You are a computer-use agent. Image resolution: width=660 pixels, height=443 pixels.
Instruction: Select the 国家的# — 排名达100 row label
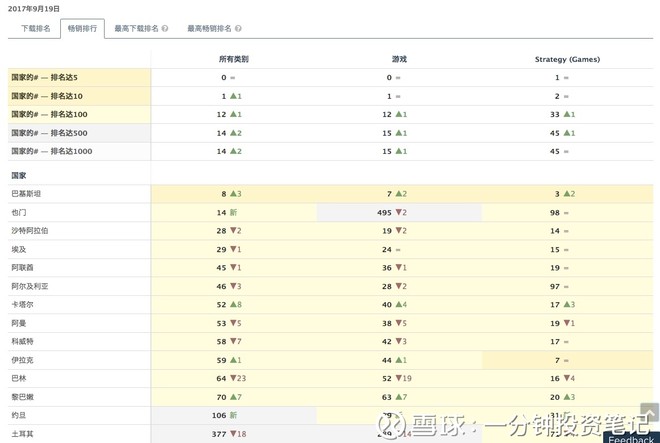pos(49,114)
